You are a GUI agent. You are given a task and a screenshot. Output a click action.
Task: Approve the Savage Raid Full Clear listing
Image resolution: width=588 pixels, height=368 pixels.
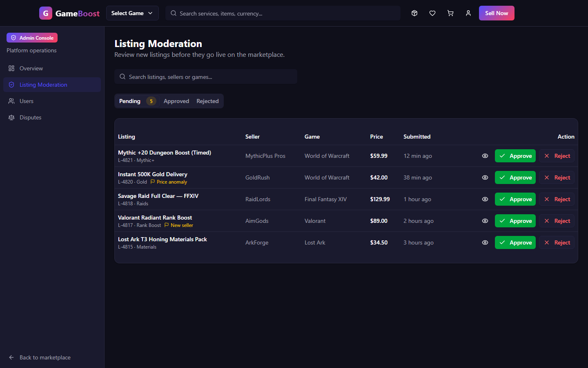click(515, 199)
